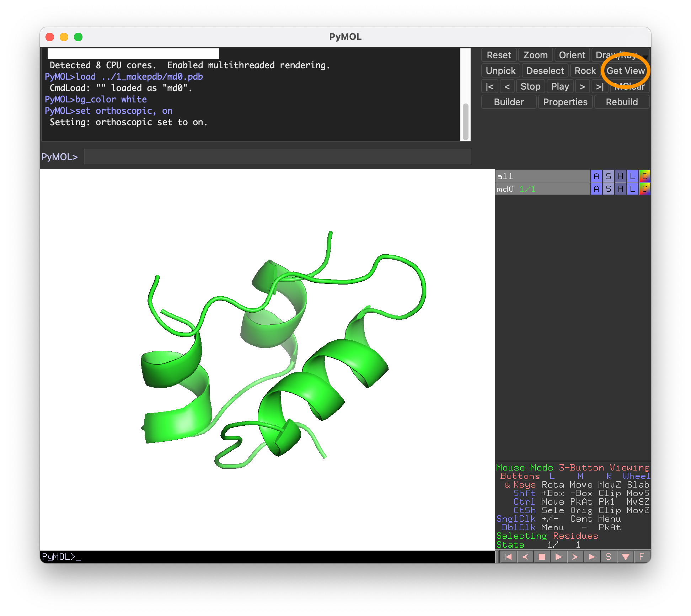Screen dimensions: 691x616
Task: Open the Show menu S for all
Action: click(609, 176)
